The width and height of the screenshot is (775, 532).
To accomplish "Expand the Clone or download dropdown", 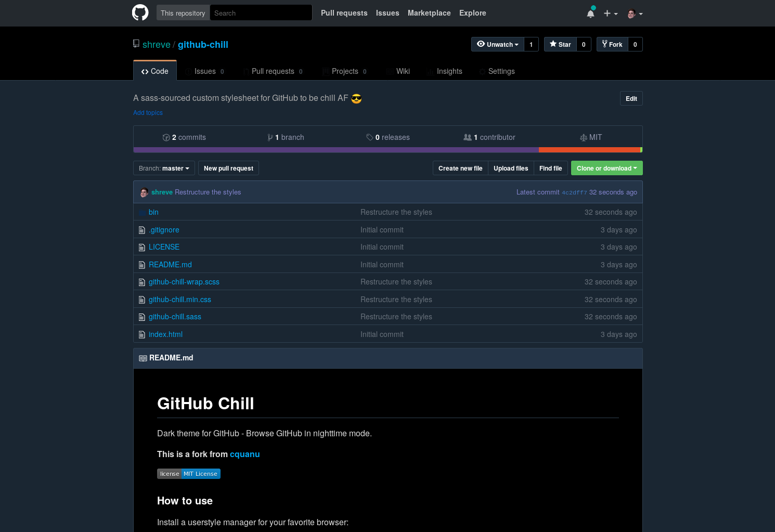I will pyautogui.click(x=606, y=168).
